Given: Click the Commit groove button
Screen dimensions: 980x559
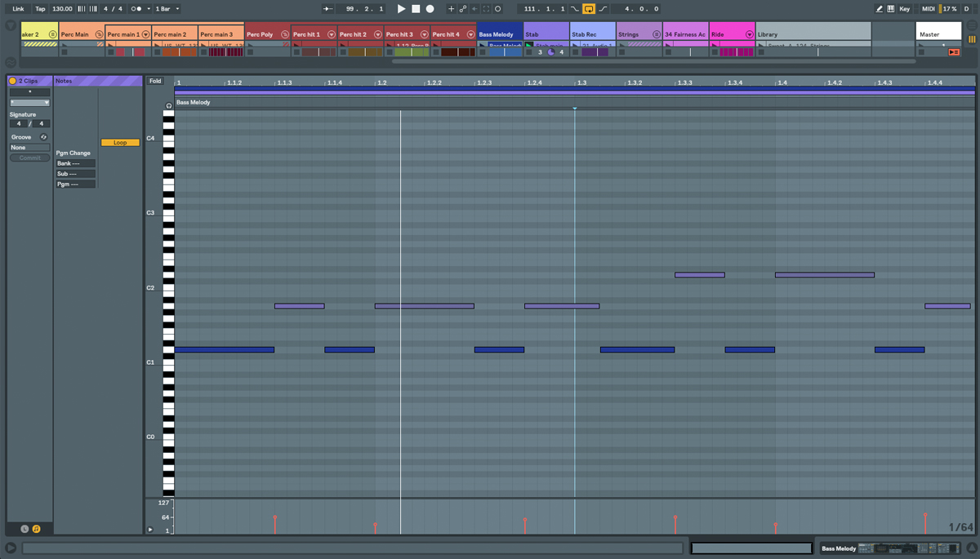Looking at the screenshot, I should coord(29,157).
